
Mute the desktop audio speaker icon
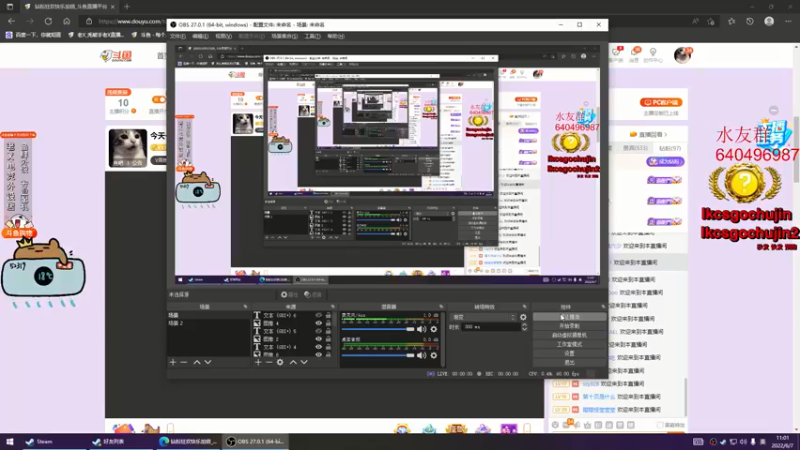click(x=421, y=355)
